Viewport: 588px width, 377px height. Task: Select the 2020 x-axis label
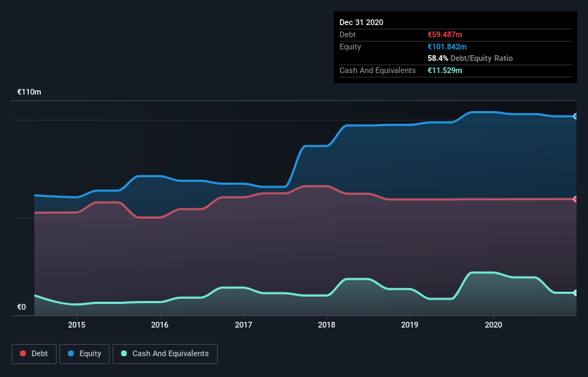(493, 325)
